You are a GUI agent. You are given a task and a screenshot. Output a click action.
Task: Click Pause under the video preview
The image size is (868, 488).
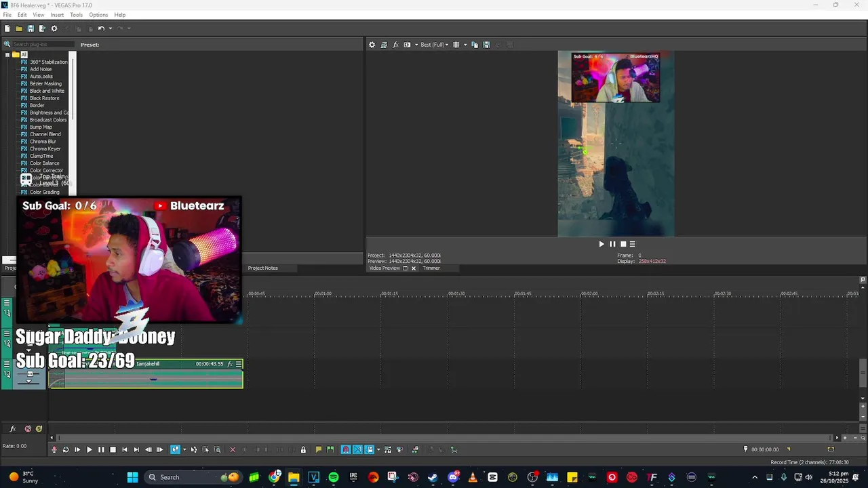click(x=612, y=244)
